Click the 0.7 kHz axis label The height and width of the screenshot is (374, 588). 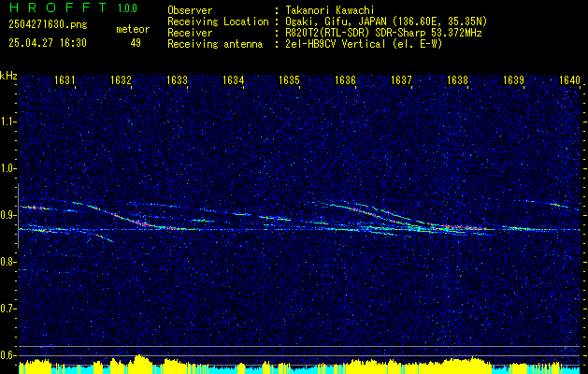tap(7, 309)
